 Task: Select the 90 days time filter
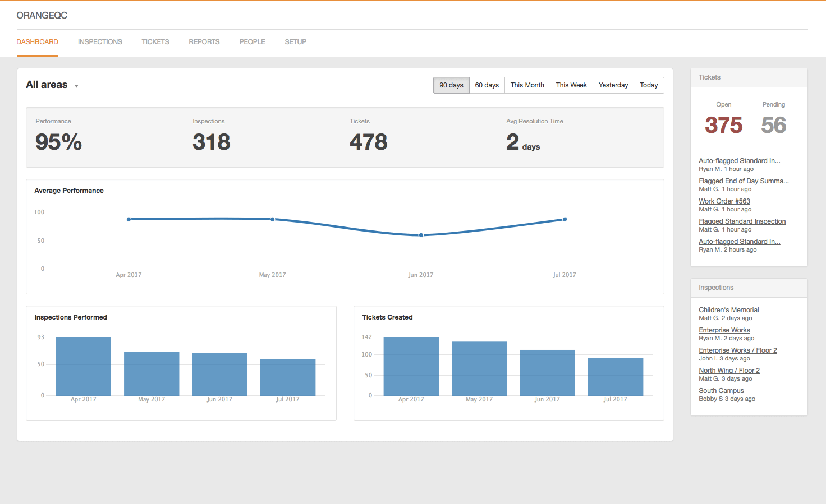pyautogui.click(x=451, y=85)
